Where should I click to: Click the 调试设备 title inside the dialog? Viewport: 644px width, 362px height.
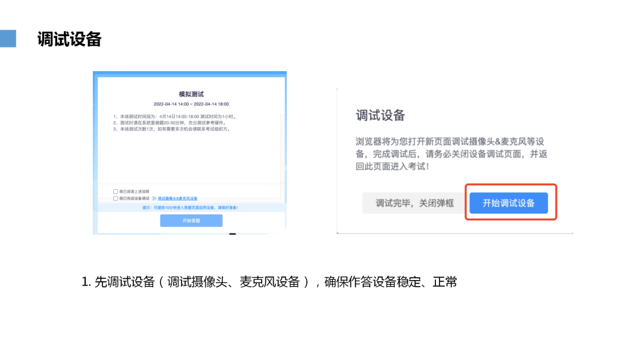click(x=380, y=116)
